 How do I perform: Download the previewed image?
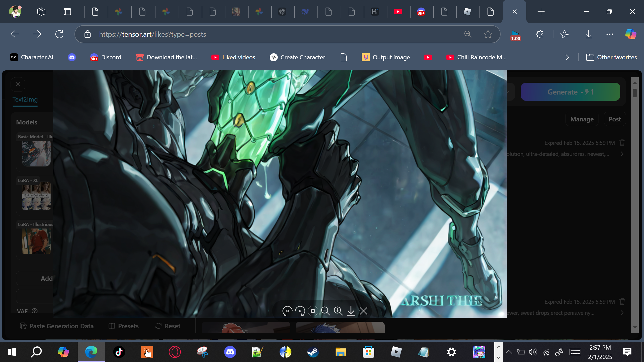[x=351, y=311]
